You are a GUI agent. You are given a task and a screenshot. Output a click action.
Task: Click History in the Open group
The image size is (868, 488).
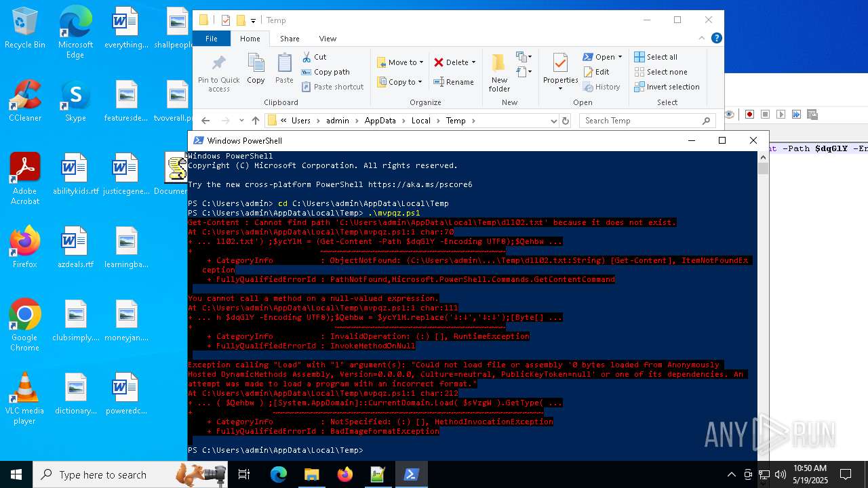click(601, 87)
